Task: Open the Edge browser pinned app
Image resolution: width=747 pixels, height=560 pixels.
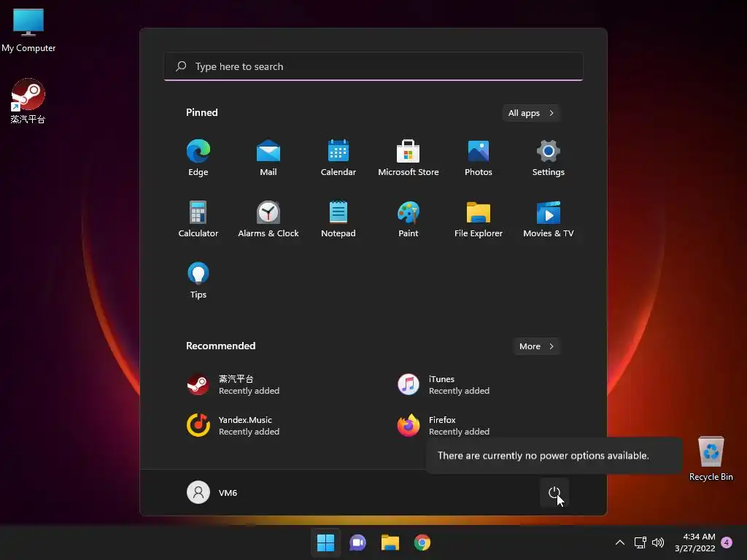Action: coord(198,157)
